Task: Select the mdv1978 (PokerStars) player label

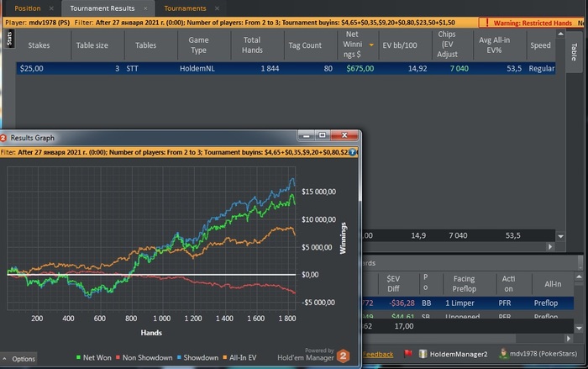Action: [x=543, y=354]
